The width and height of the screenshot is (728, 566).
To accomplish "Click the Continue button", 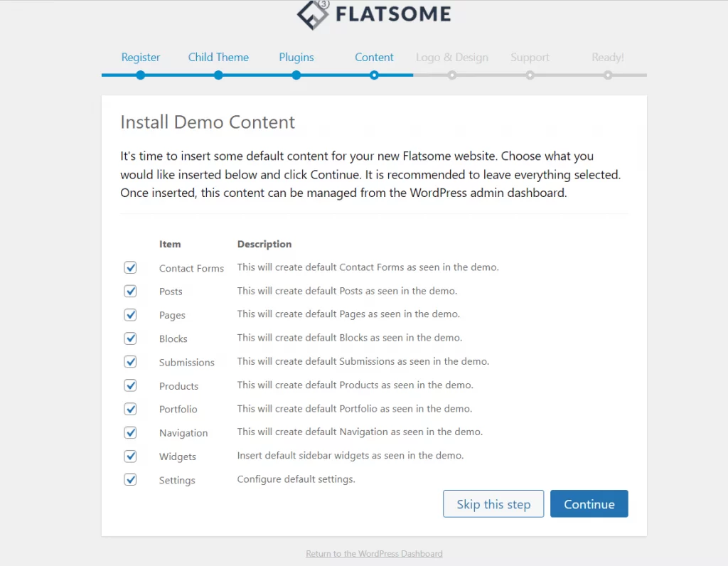I will tap(589, 503).
